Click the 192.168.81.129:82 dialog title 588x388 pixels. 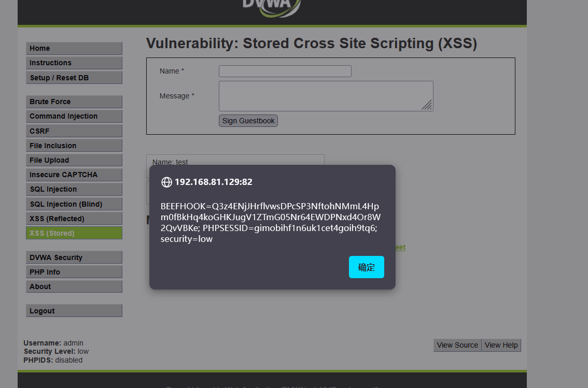[x=214, y=182]
